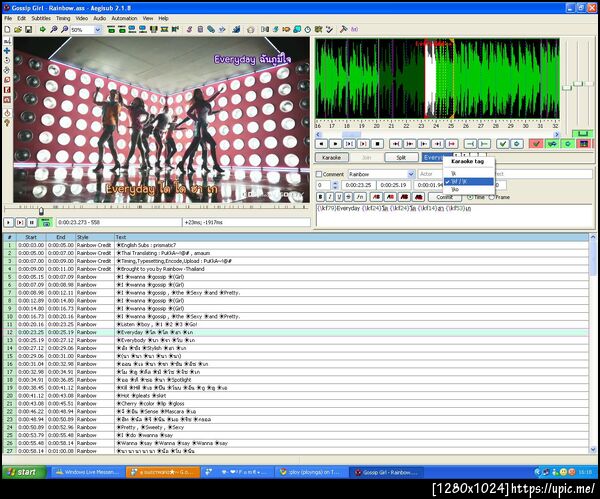600x499 pixels.
Task: Click the layer number spinner arrows
Action: click(x=335, y=185)
